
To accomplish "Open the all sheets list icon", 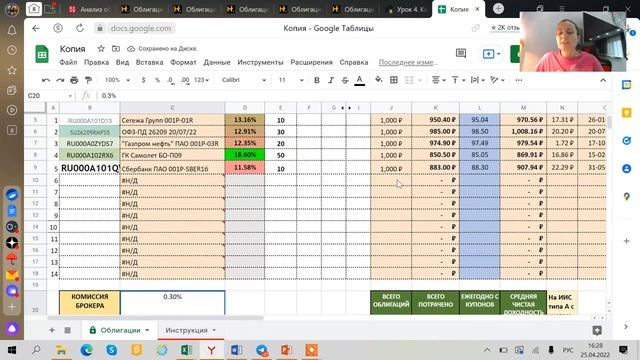I will click(x=68, y=330).
